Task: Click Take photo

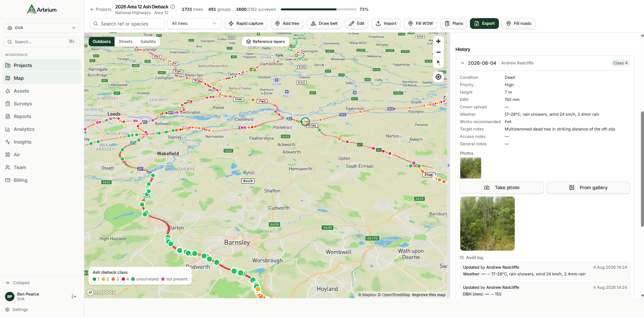Action: pyautogui.click(x=502, y=188)
